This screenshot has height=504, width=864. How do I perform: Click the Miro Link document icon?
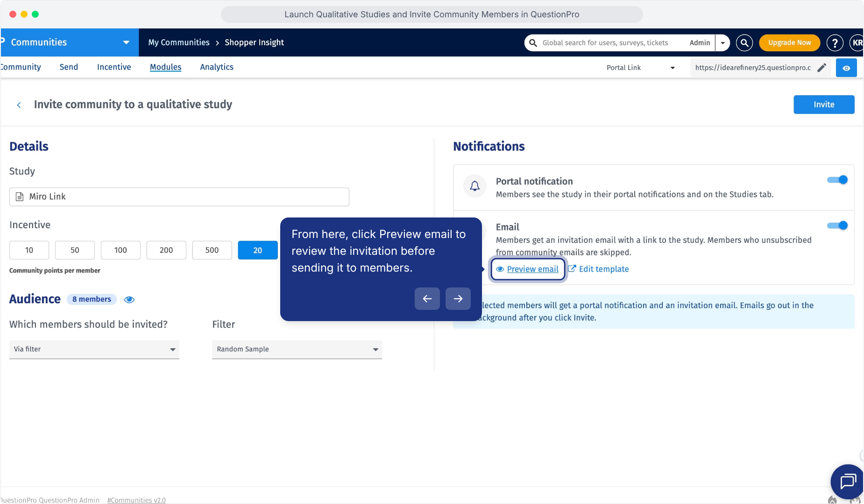pos(20,197)
